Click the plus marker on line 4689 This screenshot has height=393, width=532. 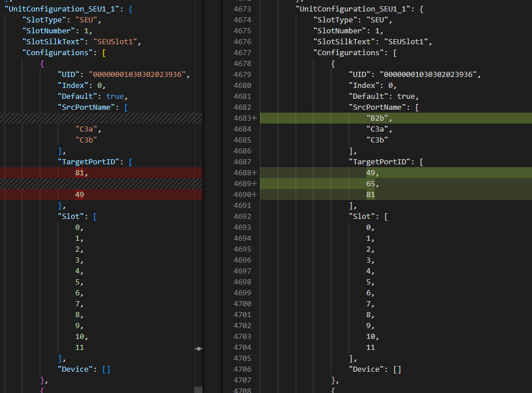point(254,184)
